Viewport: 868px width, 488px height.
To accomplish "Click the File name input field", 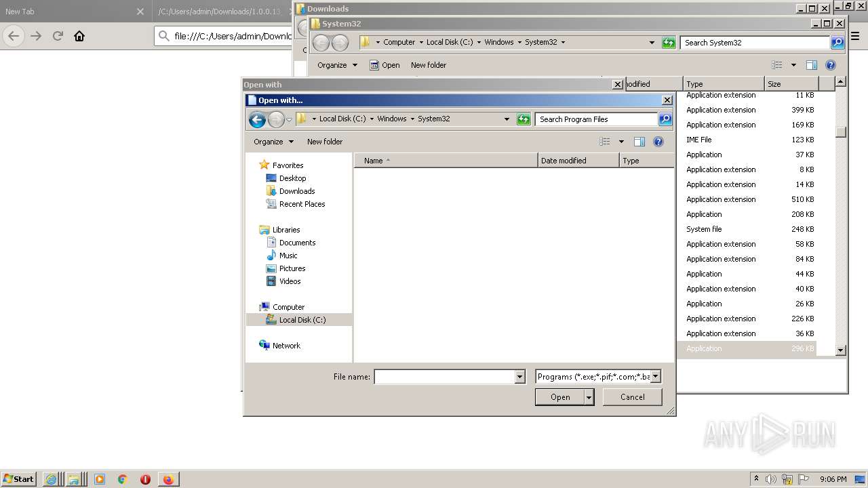I will click(444, 377).
